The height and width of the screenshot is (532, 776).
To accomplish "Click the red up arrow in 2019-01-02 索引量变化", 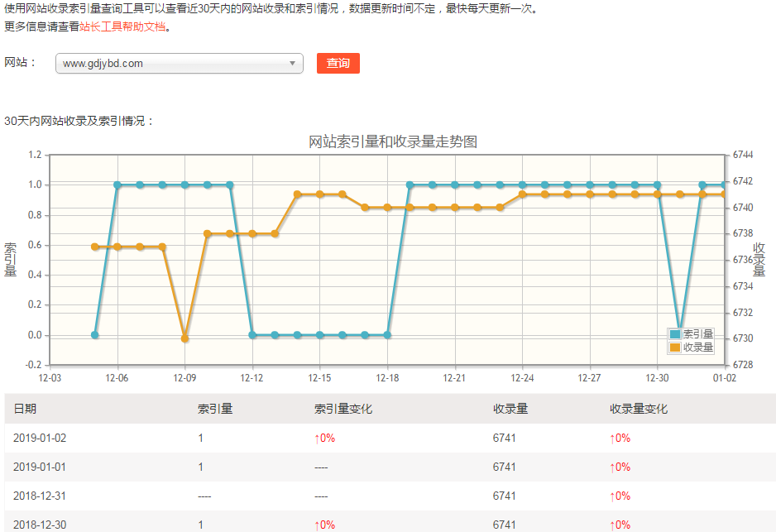I will click(317, 439).
